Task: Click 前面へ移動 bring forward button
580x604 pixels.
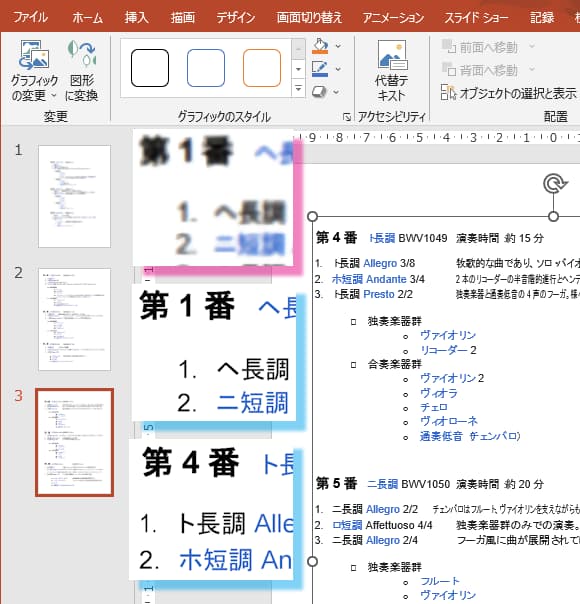Action: 479,47
